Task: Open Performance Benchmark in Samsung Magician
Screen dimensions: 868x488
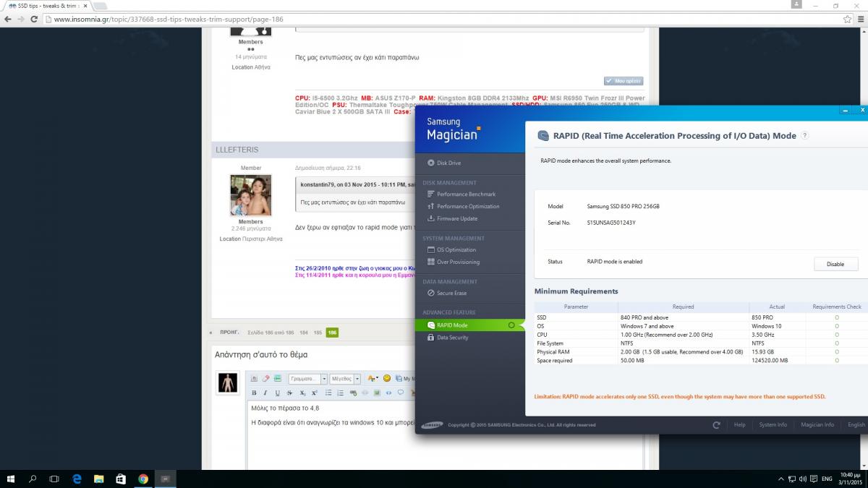Action: (x=467, y=194)
